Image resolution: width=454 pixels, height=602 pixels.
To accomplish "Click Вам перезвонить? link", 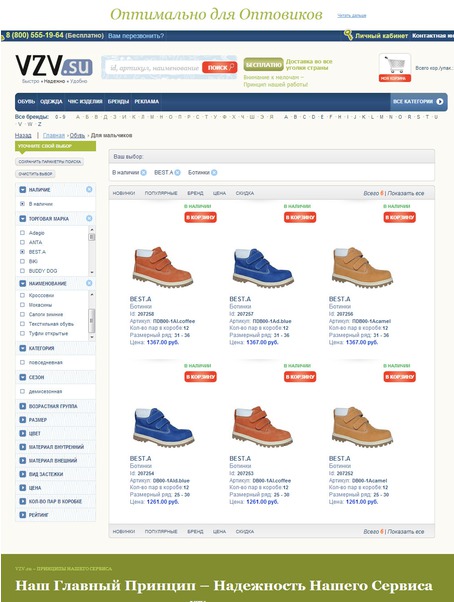I will (x=136, y=36).
